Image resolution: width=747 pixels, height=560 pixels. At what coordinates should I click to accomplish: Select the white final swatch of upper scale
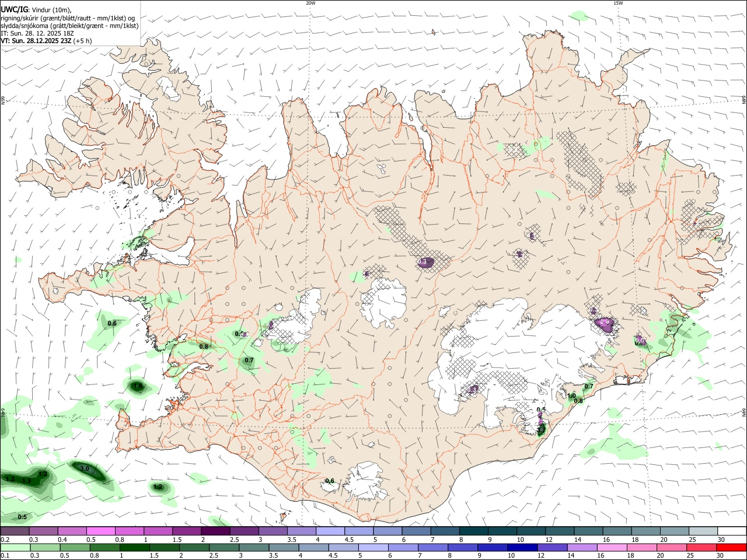click(732, 531)
